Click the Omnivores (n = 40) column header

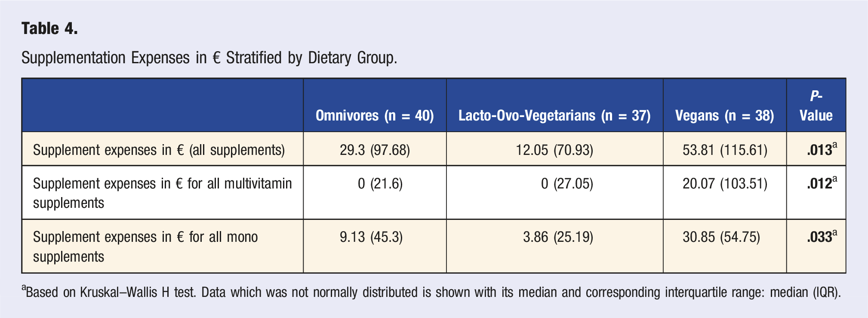375,115
